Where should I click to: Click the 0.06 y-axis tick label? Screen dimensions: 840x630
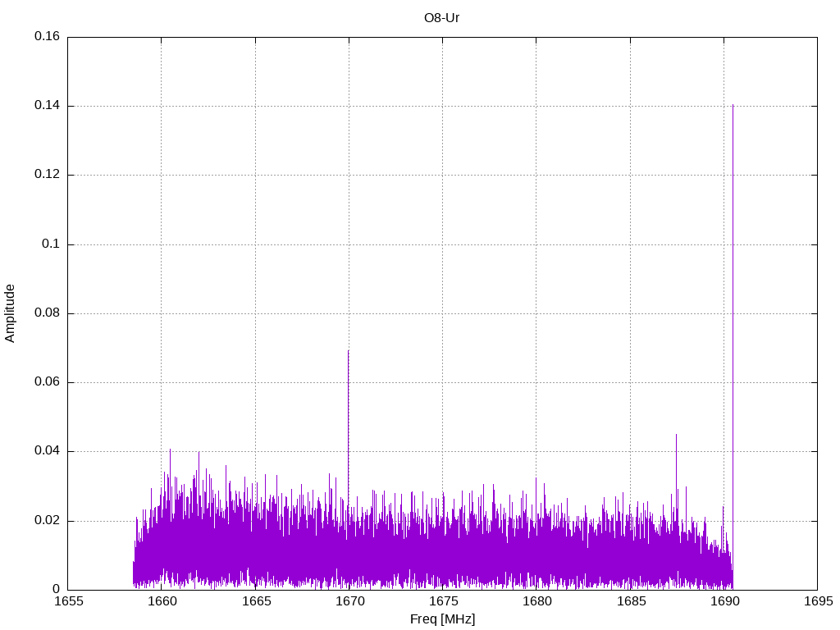point(47,382)
